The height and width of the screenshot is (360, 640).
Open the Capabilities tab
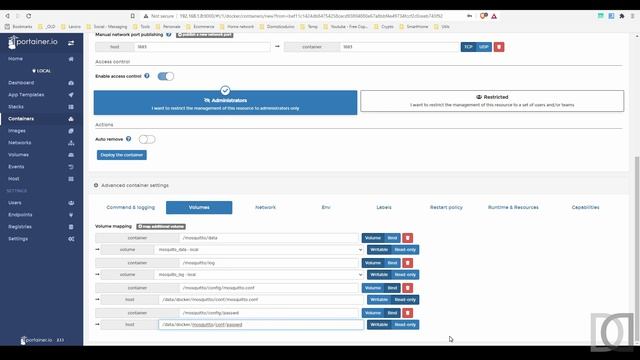point(585,207)
